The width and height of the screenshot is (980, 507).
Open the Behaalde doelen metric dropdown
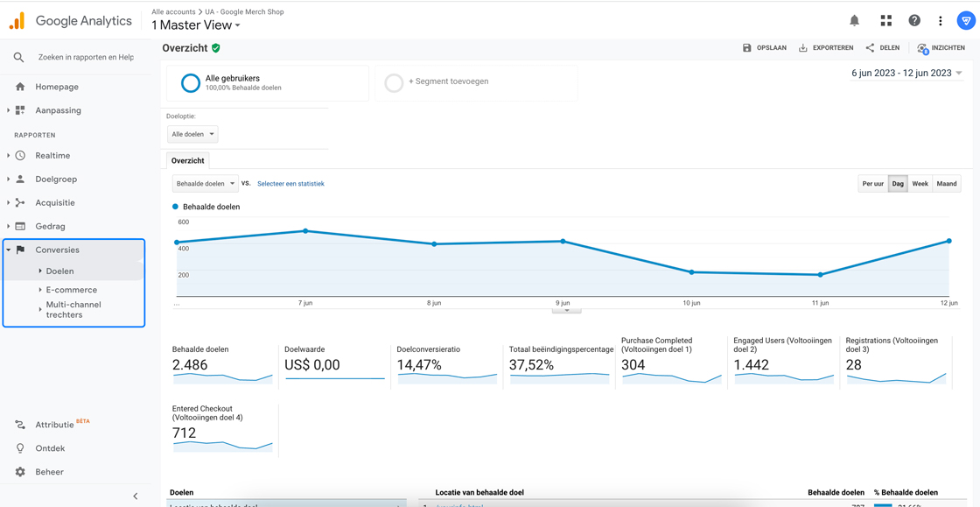(x=205, y=183)
